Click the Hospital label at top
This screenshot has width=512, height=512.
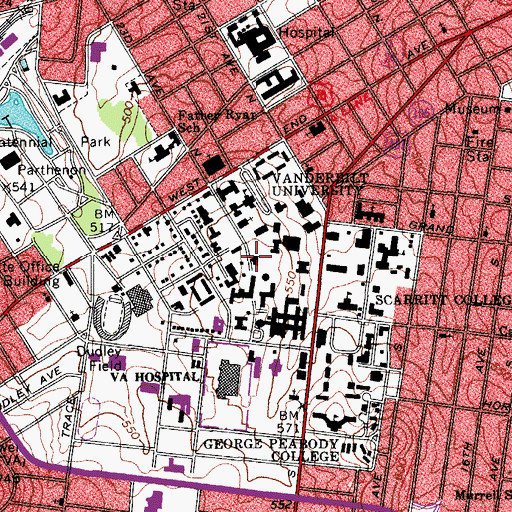[307, 33]
